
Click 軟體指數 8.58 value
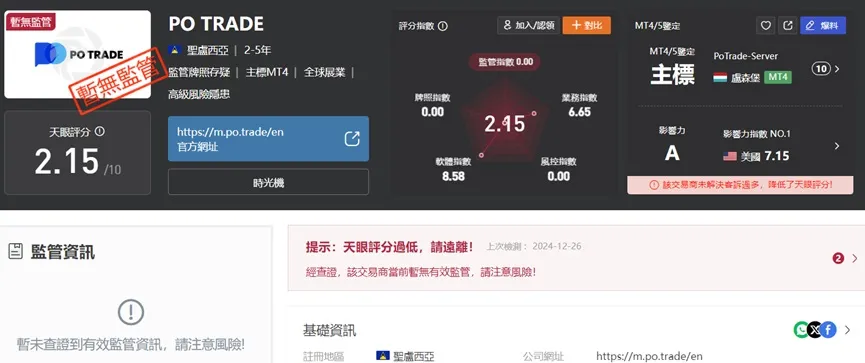453,177
